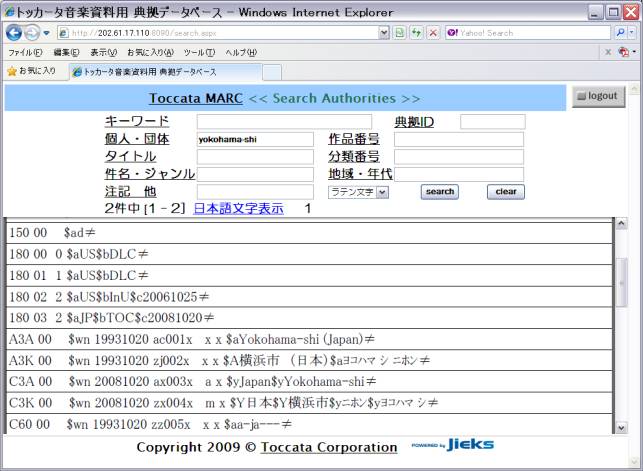The image size is (643, 471).
Task: Click the page scroll-up arrow beside logout
Action: pos(634,89)
